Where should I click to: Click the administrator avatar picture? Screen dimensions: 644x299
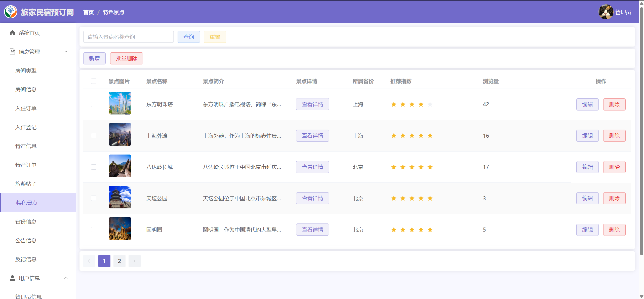click(606, 12)
